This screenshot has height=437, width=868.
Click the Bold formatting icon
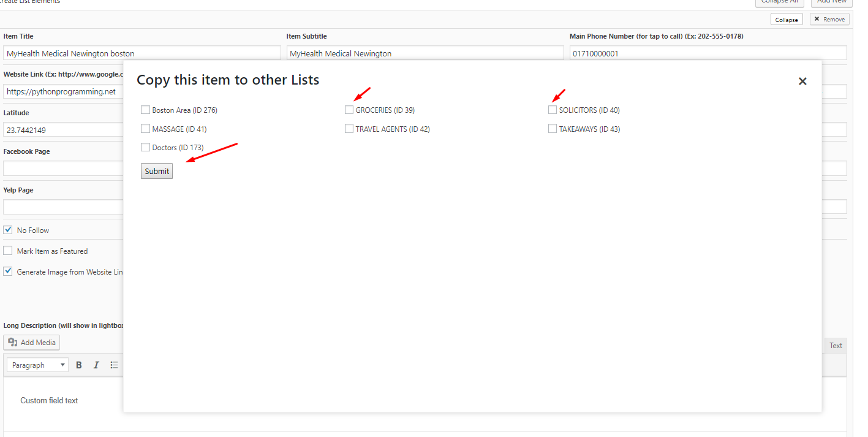click(79, 365)
